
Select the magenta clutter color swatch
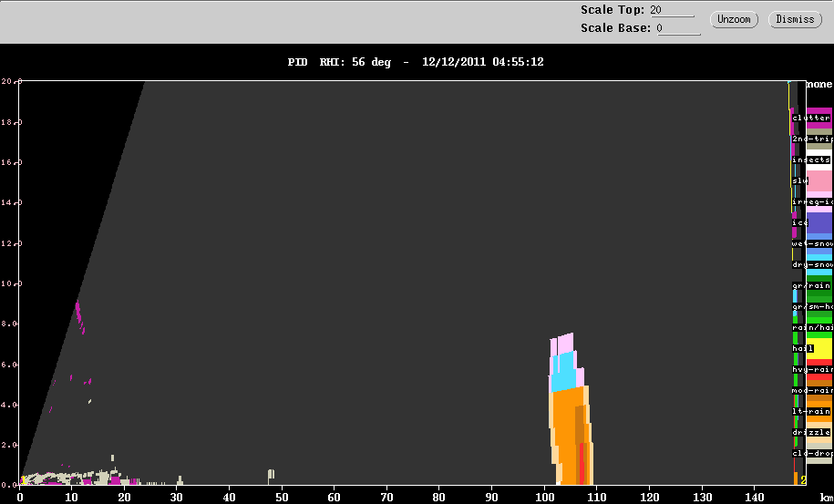click(x=819, y=118)
